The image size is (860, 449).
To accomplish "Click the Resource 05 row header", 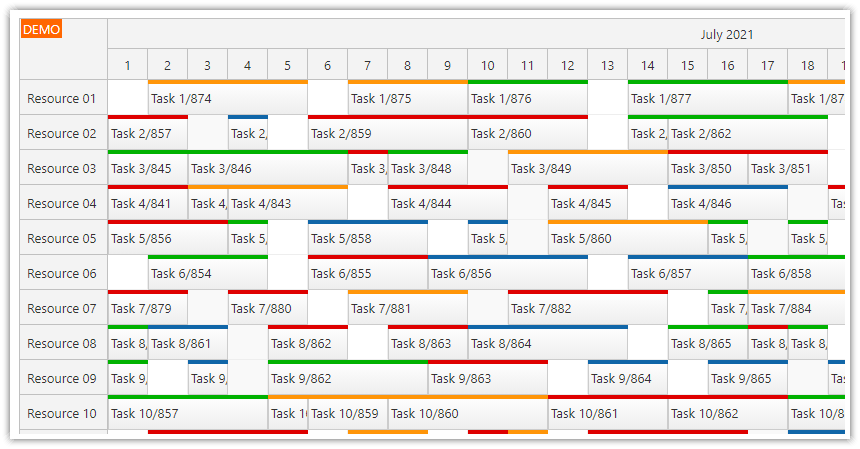I will tap(63, 238).
